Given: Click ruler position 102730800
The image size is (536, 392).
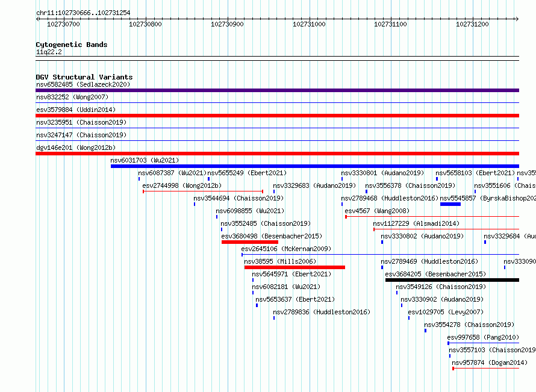Looking at the screenshot, I should click(x=145, y=24).
